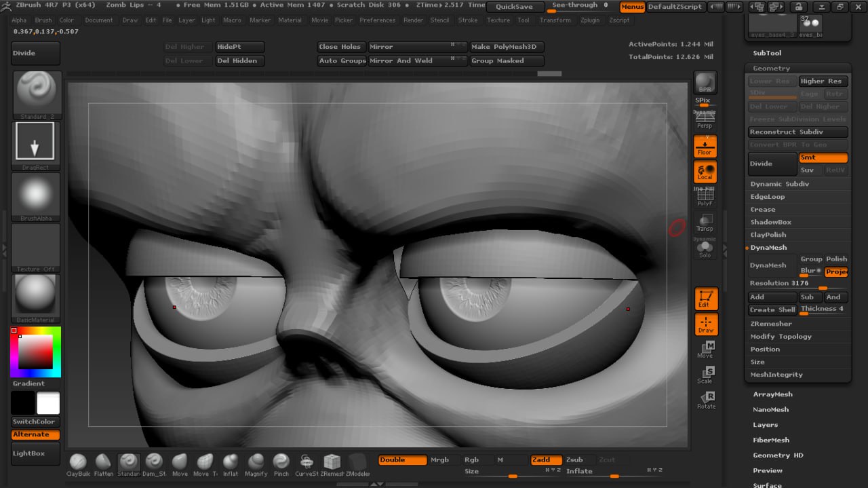
Task: Toggle the Double button
Action: 402,460
